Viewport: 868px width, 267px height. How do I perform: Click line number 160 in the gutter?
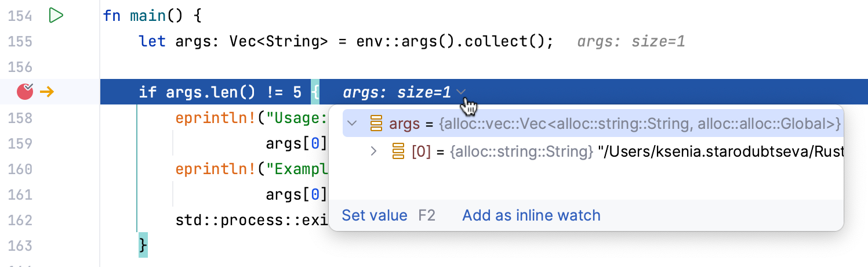20,169
